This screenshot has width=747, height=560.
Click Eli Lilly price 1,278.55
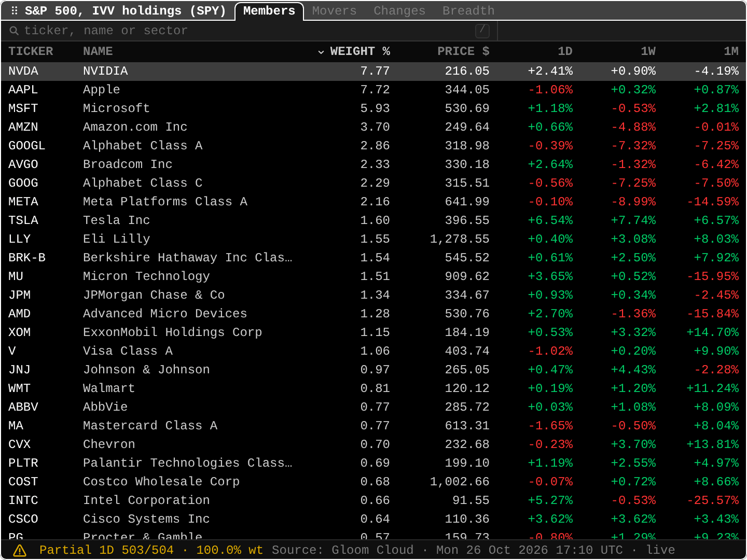[x=460, y=239]
